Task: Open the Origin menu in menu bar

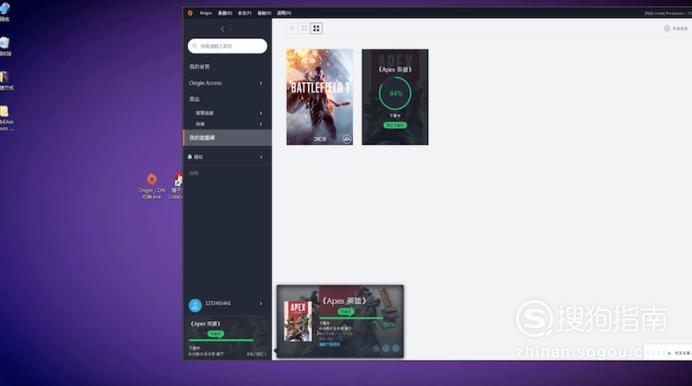Action: pyautogui.click(x=206, y=13)
